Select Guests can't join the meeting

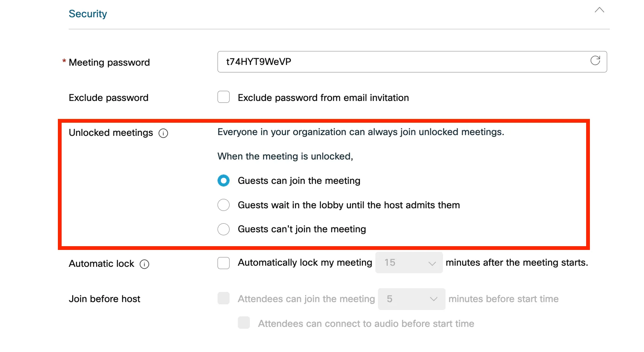click(224, 229)
